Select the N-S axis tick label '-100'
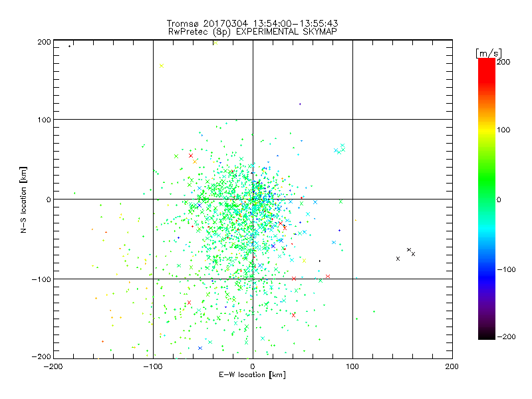Screen dimensions: 532x399 [41, 279]
